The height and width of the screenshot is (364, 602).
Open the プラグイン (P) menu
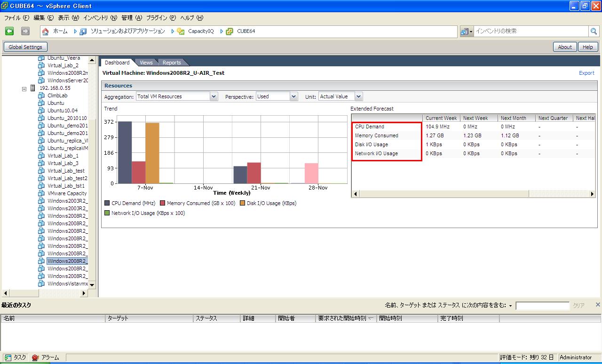[x=161, y=18]
